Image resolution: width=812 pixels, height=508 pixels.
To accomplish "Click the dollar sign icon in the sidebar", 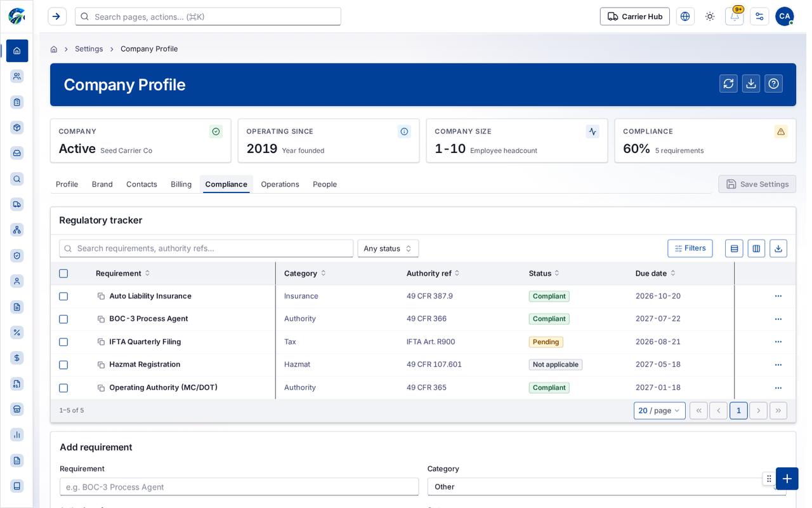I will pyautogui.click(x=17, y=358).
